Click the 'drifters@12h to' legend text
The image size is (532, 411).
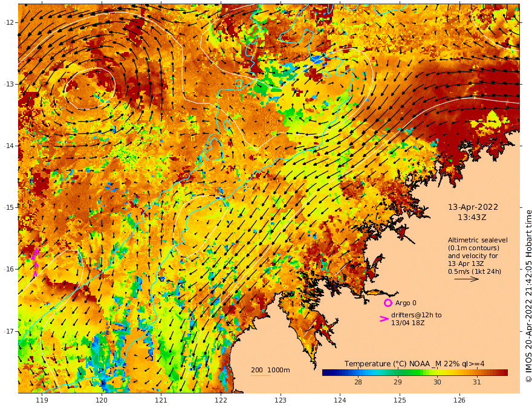417,315
